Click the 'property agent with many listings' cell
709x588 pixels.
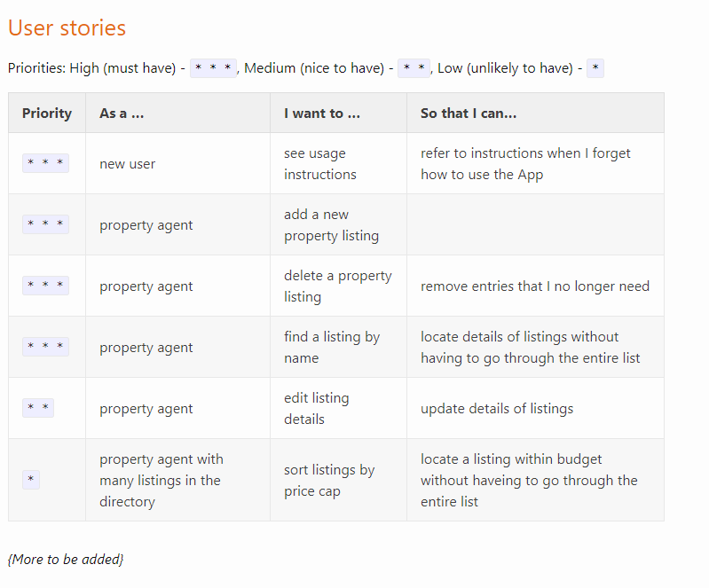[x=161, y=481]
